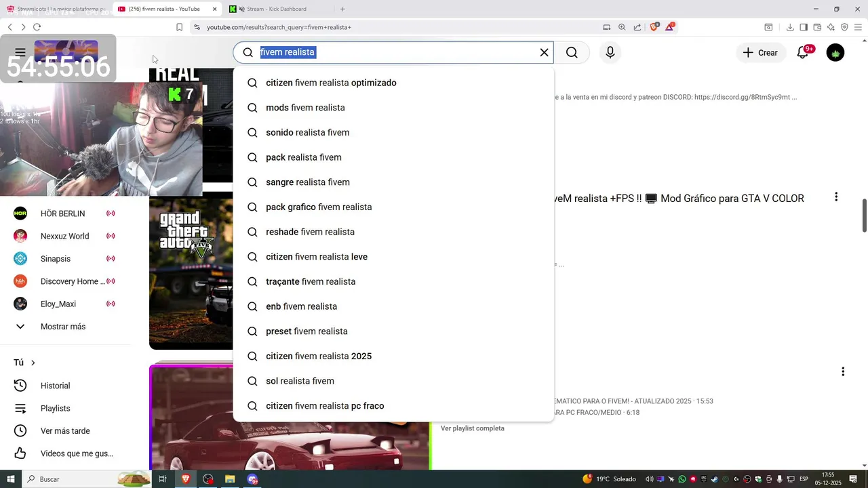This screenshot has height=488, width=868.
Task: Click the page vertical scrollbar thumb
Action: (x=865, y=216)
